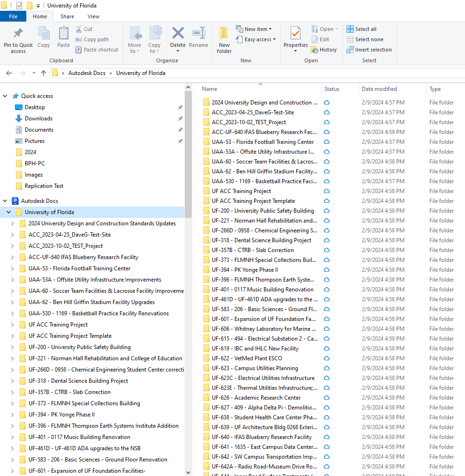Switch to the Share ribbon tab
The height and width of the screenshot is (476, 465).
[x=67, y=16]
